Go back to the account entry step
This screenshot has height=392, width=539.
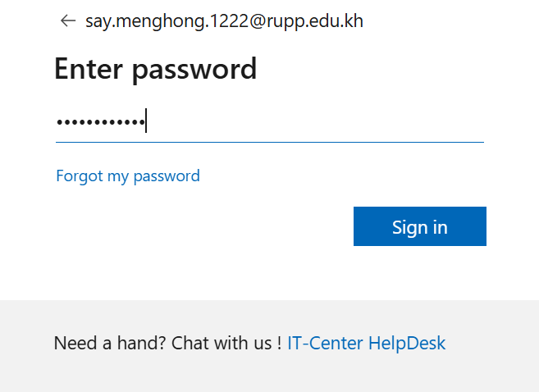68,21
